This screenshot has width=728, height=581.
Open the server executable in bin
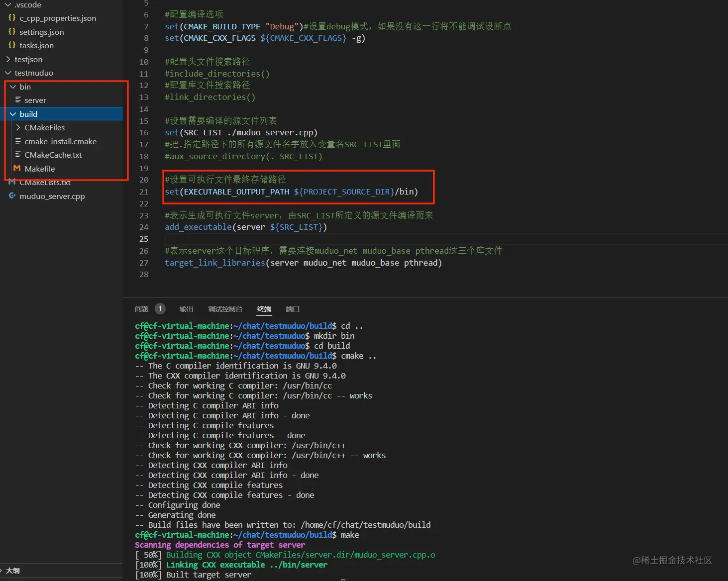point(35,100)
